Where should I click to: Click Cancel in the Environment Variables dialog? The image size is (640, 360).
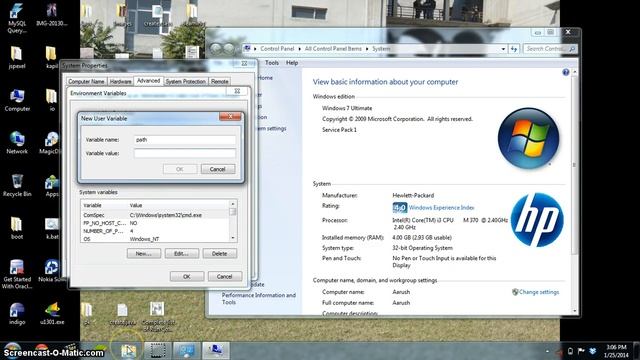tap(224, 277)
